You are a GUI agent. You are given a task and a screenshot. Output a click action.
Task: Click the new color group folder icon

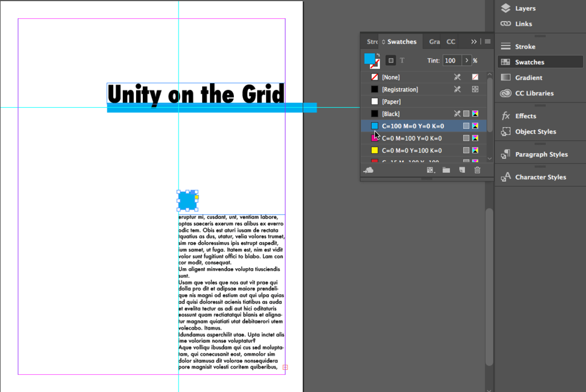coord(446,170)
